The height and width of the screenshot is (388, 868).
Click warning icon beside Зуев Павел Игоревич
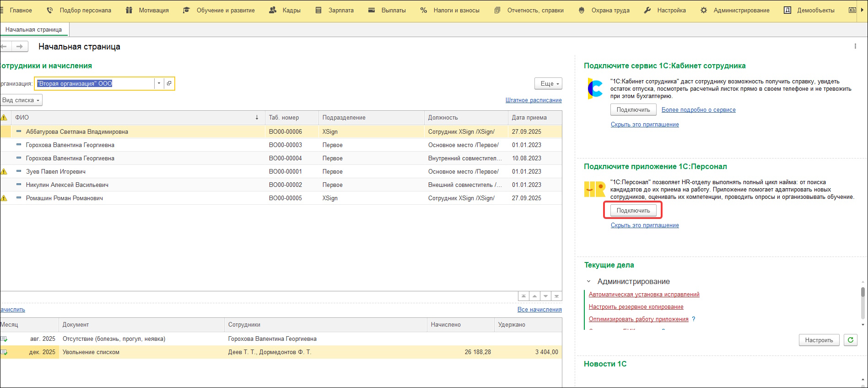(x=4, y=172)
